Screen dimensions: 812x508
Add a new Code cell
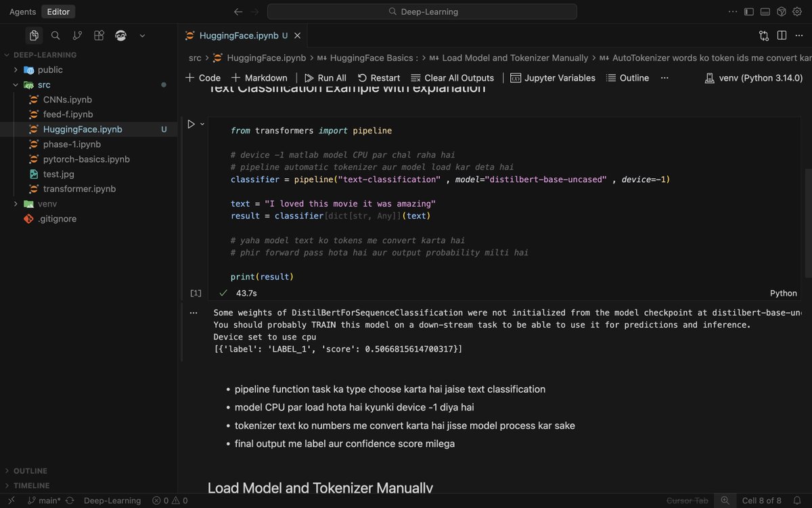pyautogui.click(x=203, y=78)
